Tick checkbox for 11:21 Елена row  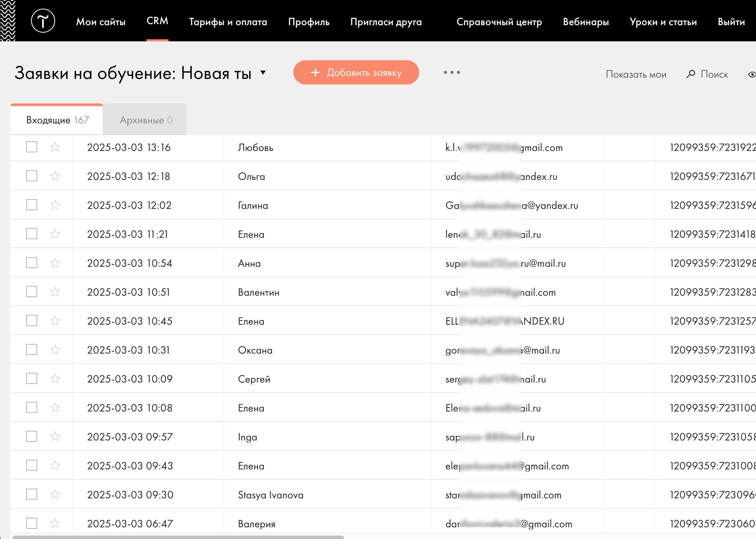(32, 234)
